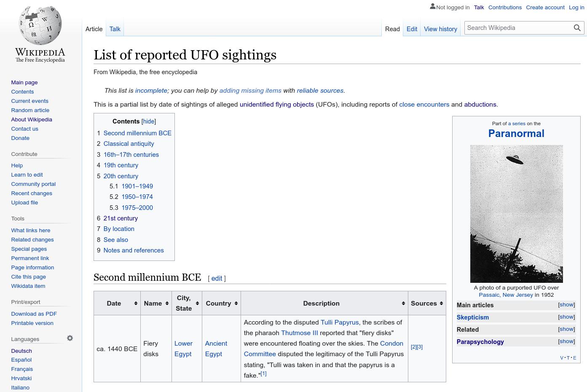The image size is (587, 392).
Task: Click inside the Search Wikipedia input field
Action: tap(518, 28)
